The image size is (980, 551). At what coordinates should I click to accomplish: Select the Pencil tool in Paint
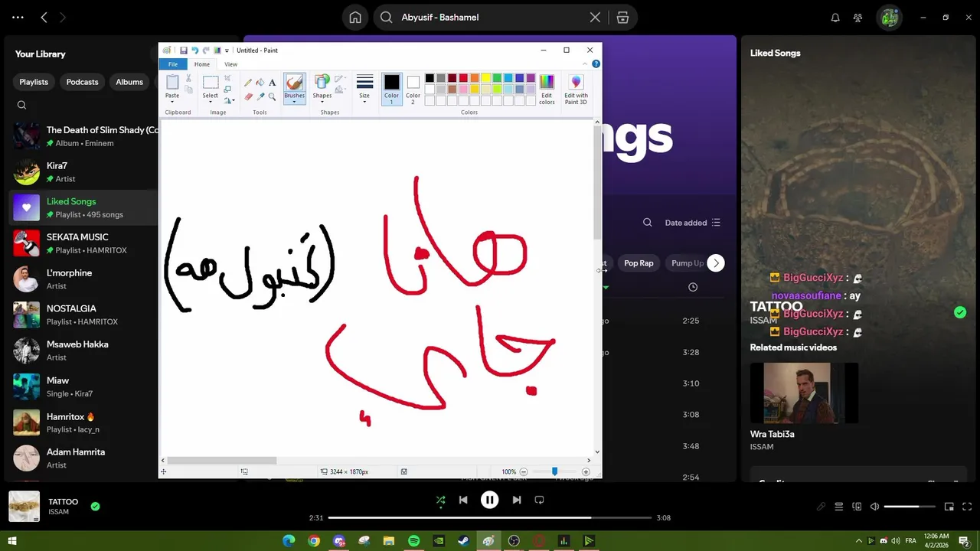click(x=248, y=83)
